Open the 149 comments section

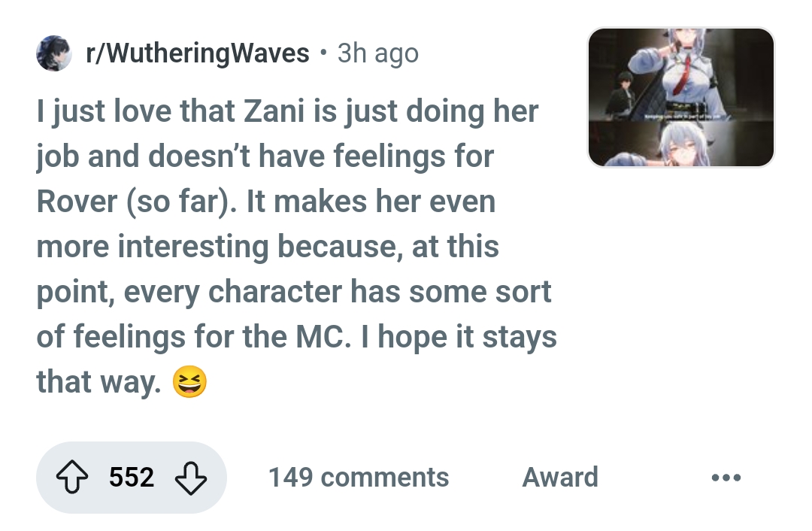[x=359, y=477]
